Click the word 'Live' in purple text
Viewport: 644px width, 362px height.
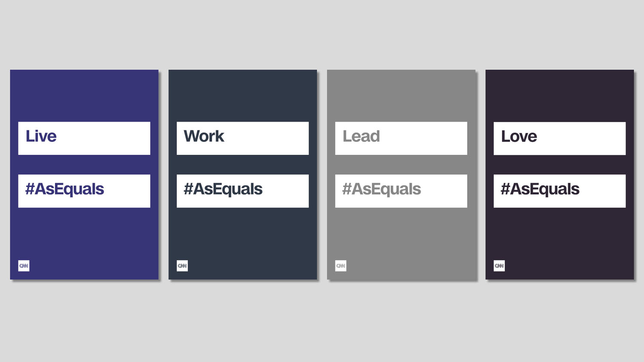tap(41, 136)
